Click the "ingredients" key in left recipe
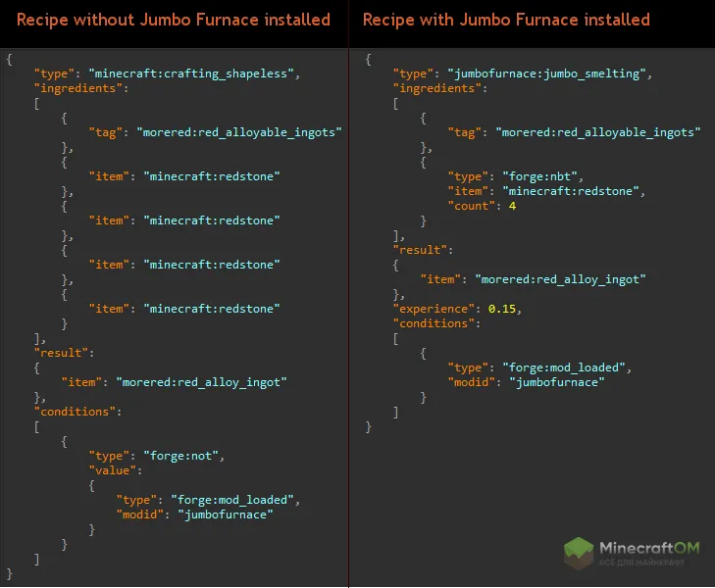The image size is (715, 588). point(78,88)
